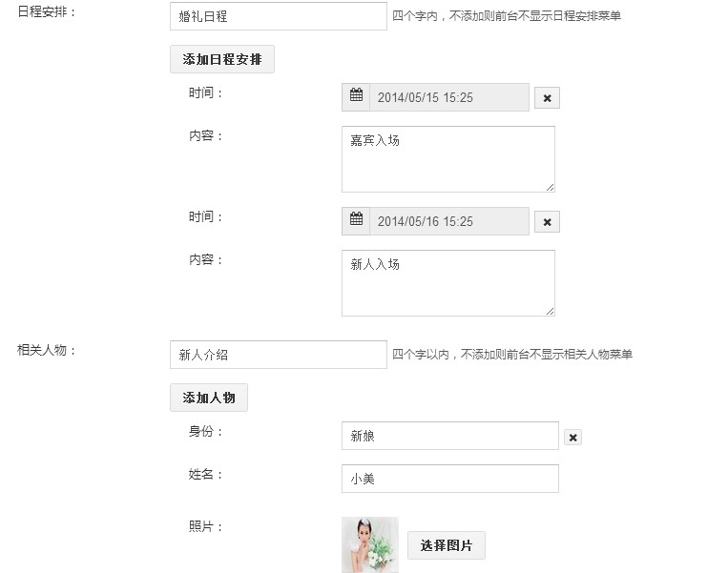Viewport: 728px width, 573px height.
Task: Focus the 婚礼日程 title field
Action: coord(278,16)
